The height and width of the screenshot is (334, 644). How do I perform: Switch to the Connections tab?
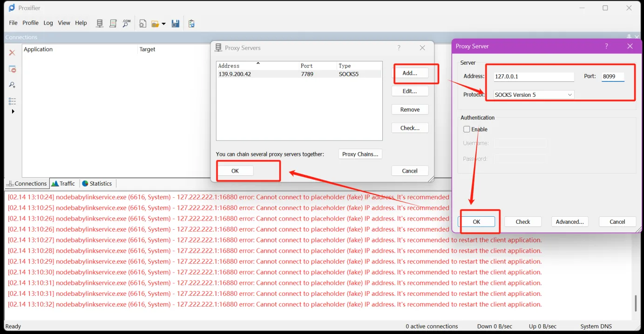click(27, 184)
